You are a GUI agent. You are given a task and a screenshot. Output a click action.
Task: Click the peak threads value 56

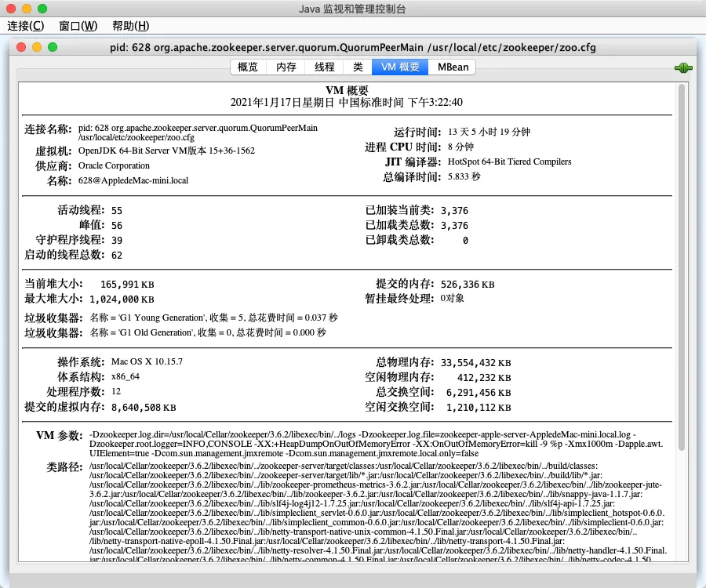pos(117,225)
